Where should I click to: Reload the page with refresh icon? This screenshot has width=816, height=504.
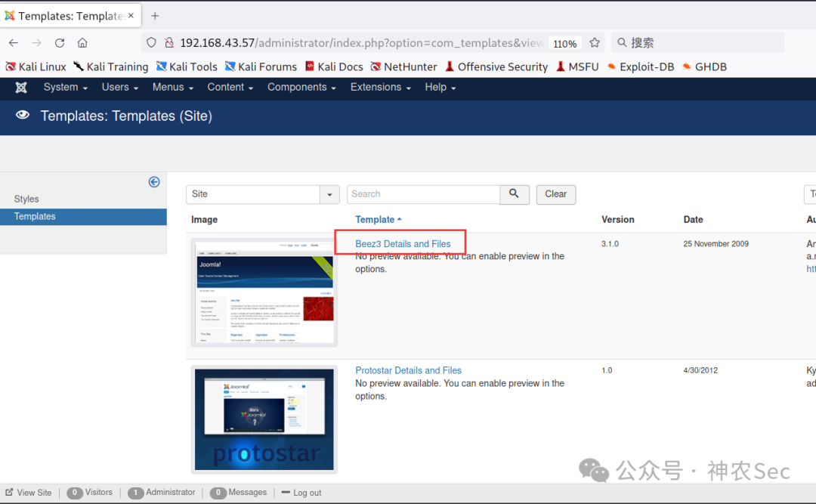tap(60, 43)
